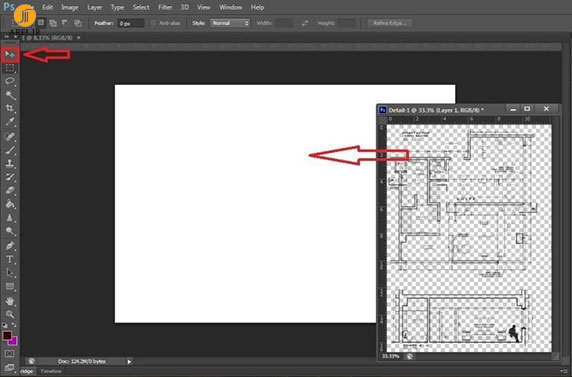Select the Lasso tool
This screenshot has height=377, width=572.
point(10,81)
